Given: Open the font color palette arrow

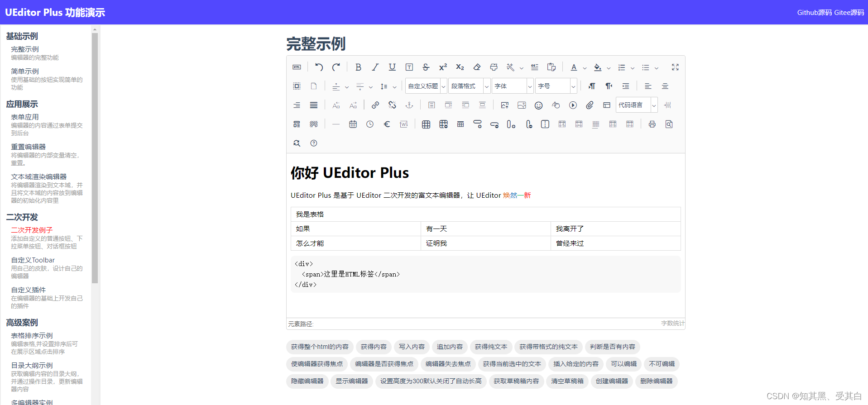Looking at the screenshot, I should pyautogui.click(x=585, y=68).
